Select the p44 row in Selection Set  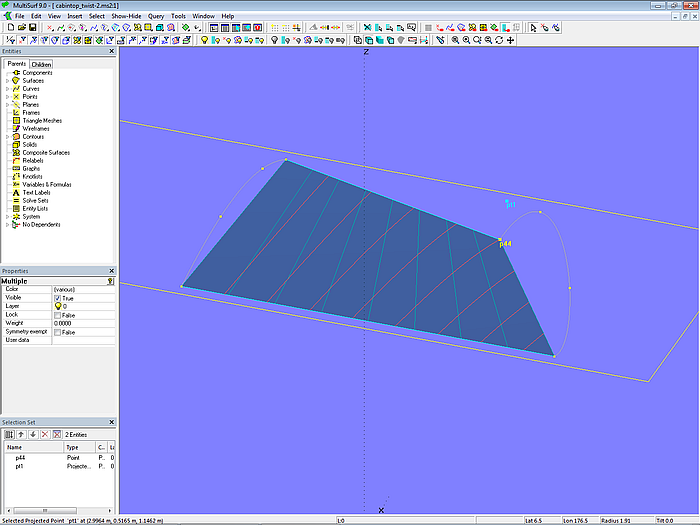pyautogui.click(x=20, y=457)
